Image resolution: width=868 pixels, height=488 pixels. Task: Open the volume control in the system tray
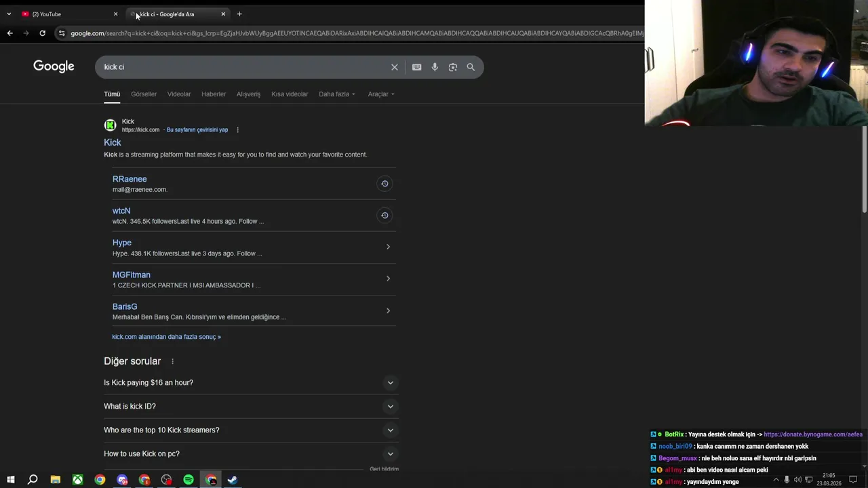[797, 480]
